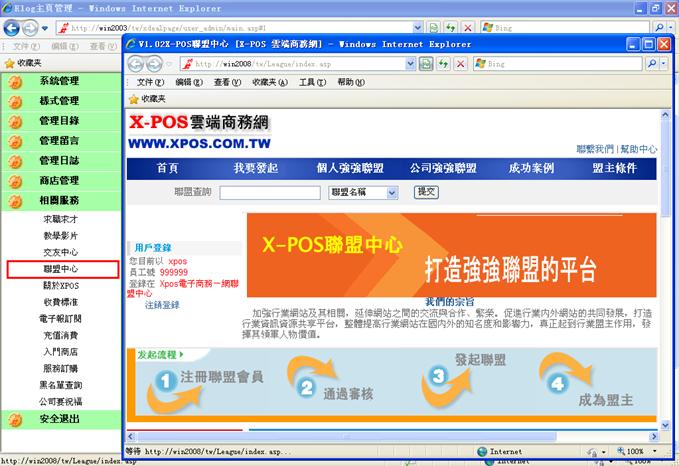
Task: Select 聯盟中心 in the left sidebar
Action: pos(61,269)
